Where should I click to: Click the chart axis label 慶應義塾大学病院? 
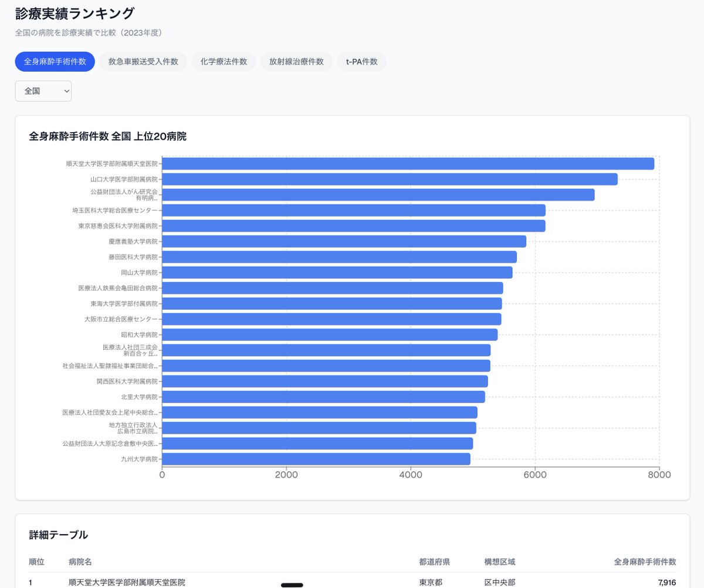click(x=133, y=241)
